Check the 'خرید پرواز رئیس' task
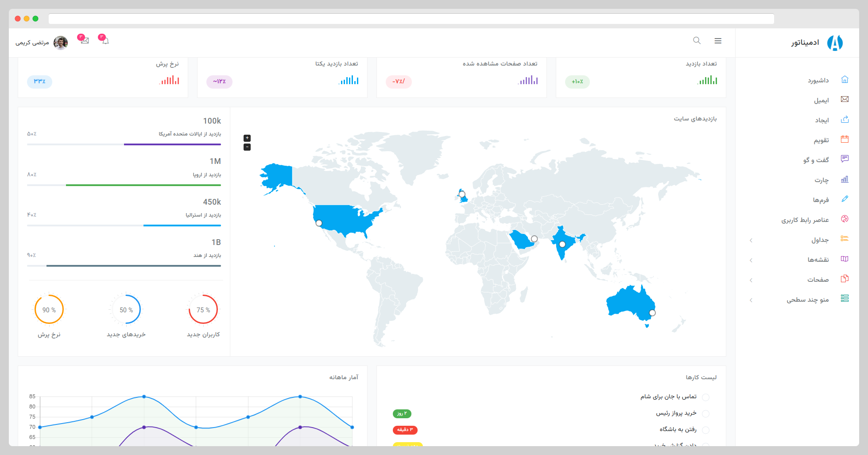 click(705, 414)
